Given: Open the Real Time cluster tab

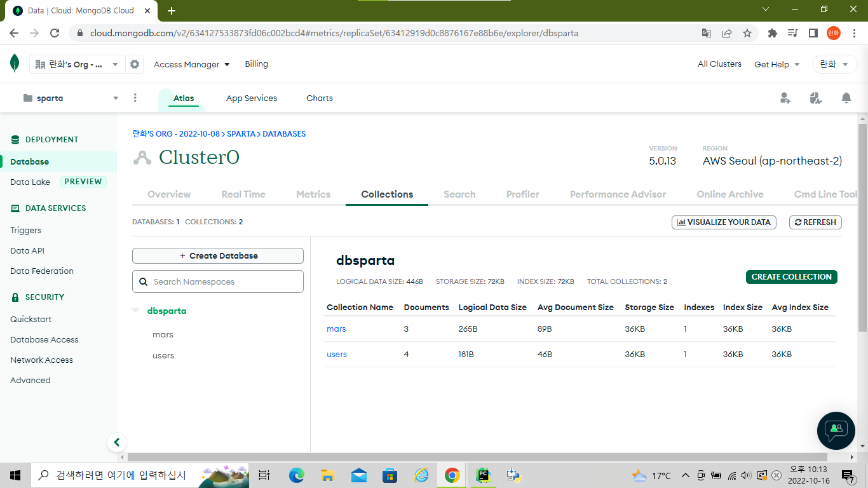Looking at the screenshot, I should pyautogui.click(x=243, y=194).
